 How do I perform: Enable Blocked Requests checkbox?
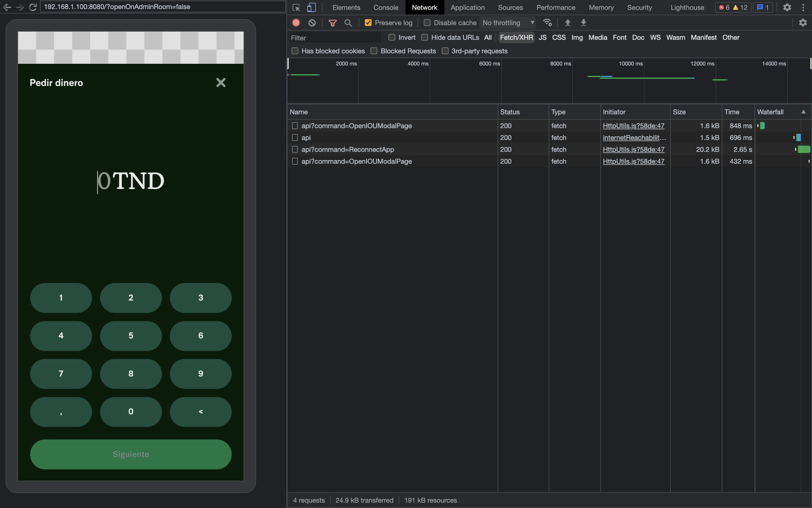click(x=374, y=51)
